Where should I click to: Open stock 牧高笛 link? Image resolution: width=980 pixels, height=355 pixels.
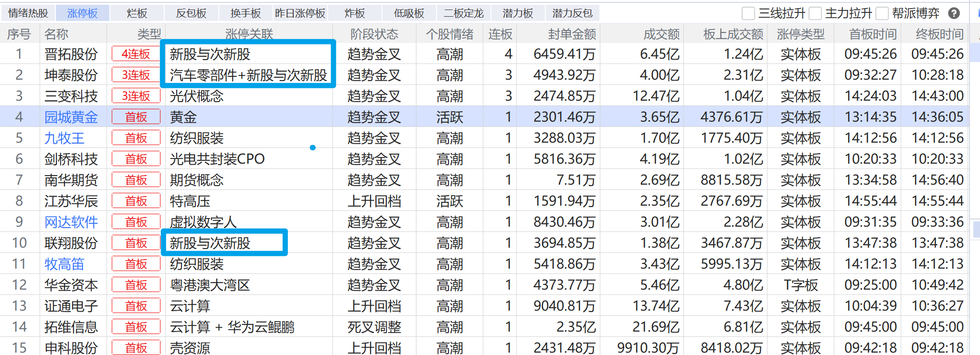pos(64,264)
